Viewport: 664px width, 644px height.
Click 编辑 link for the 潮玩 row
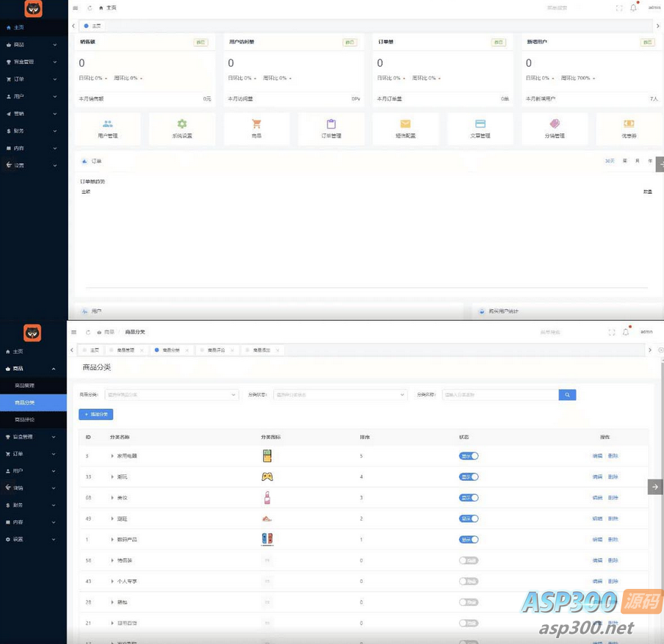point(597,477)
